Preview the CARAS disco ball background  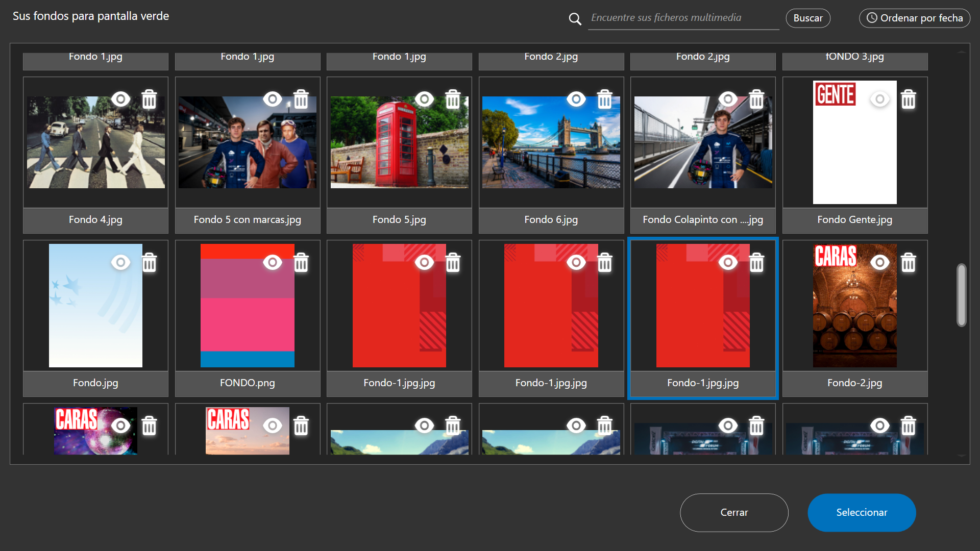(121, 425)
